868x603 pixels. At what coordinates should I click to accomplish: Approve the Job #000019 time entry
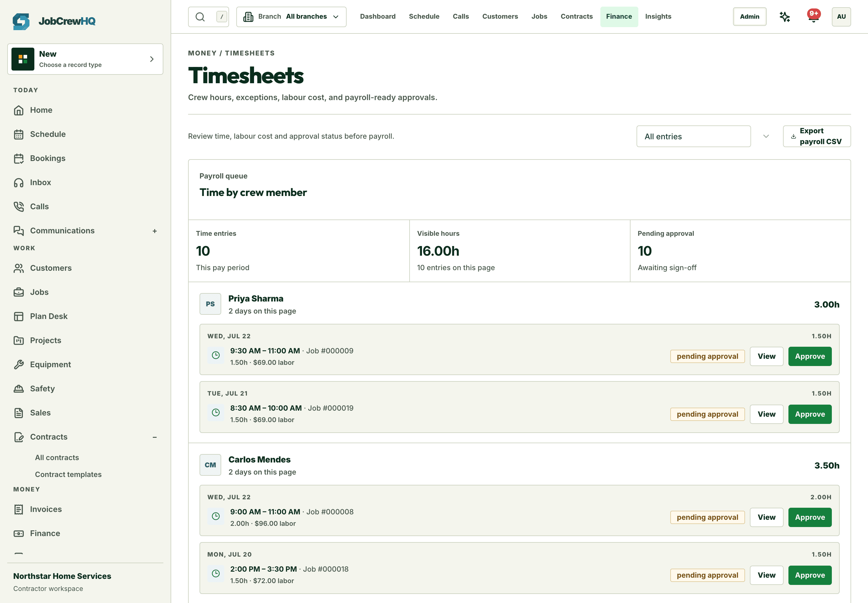[x=810, y=414]
